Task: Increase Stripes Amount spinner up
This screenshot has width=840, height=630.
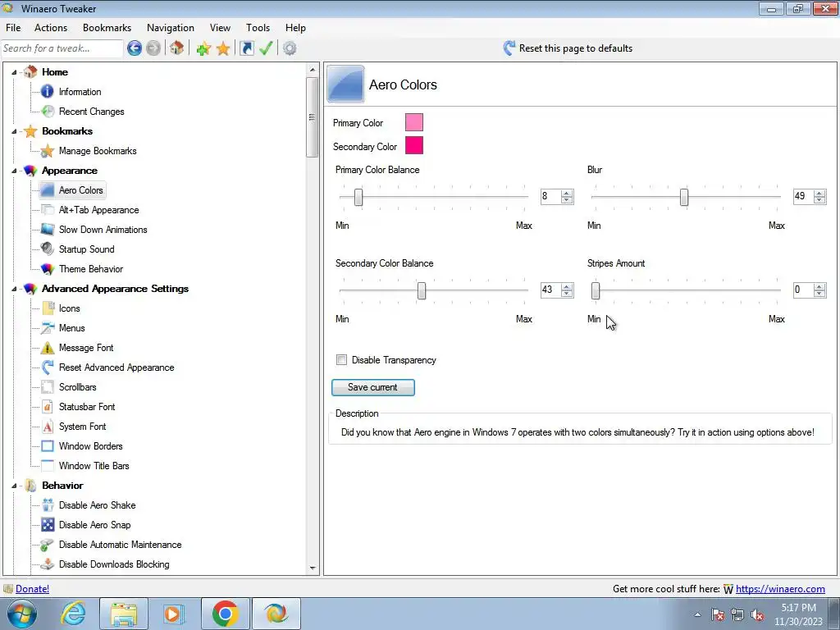Action: [x=819, y=286]
